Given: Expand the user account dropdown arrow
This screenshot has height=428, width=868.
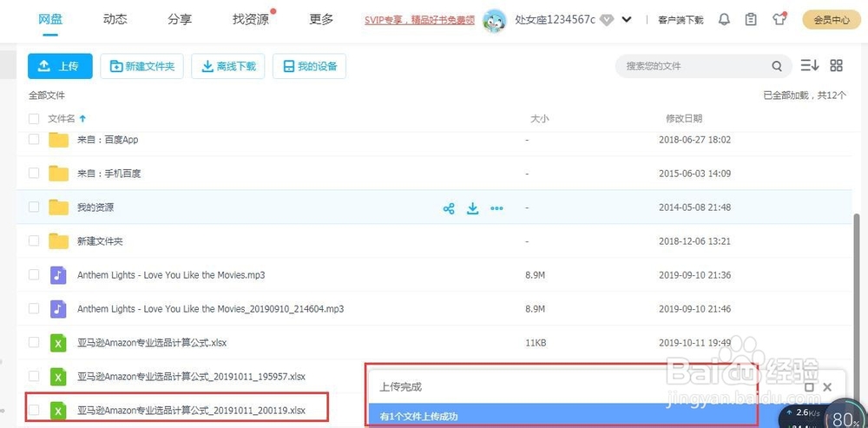Looking at the screenshot, I should 627,20.
